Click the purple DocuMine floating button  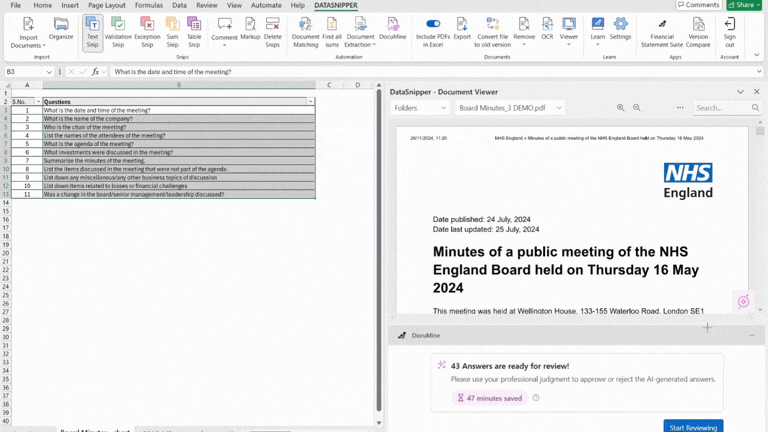pyautogui.click(x=744, y=302)
